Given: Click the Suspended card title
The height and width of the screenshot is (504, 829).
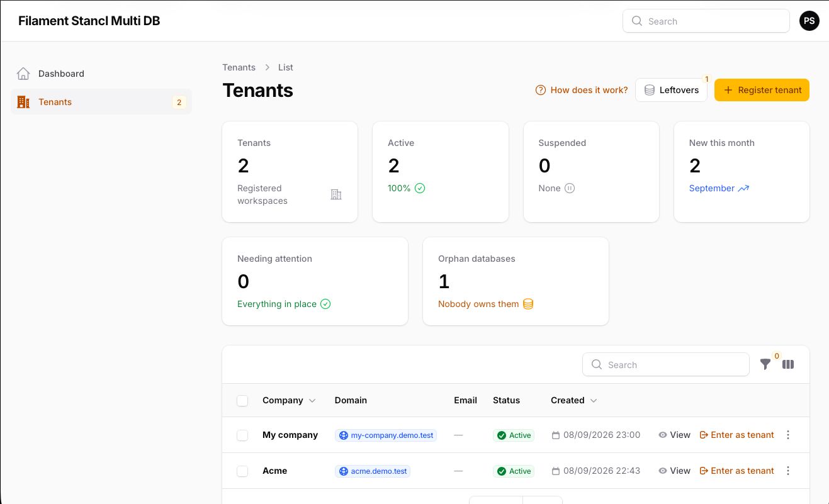Looking at the screenshot, I should [562, 143].
